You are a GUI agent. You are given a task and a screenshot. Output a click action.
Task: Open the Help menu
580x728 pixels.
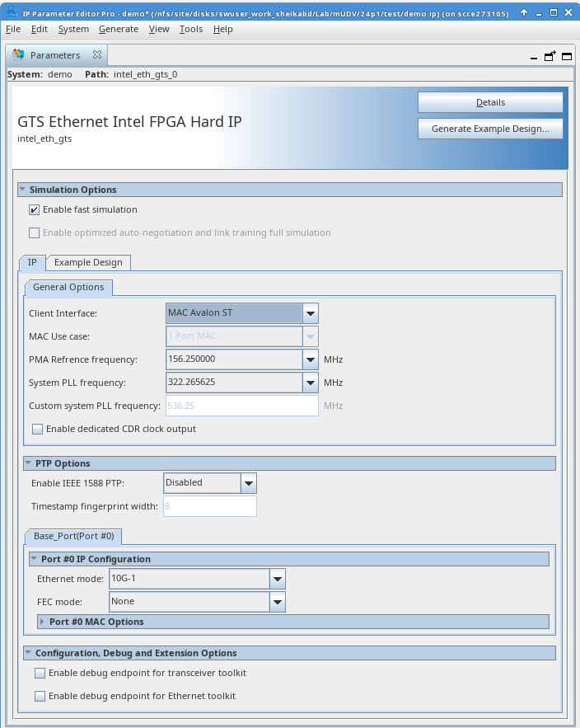[x=222, y=29]
